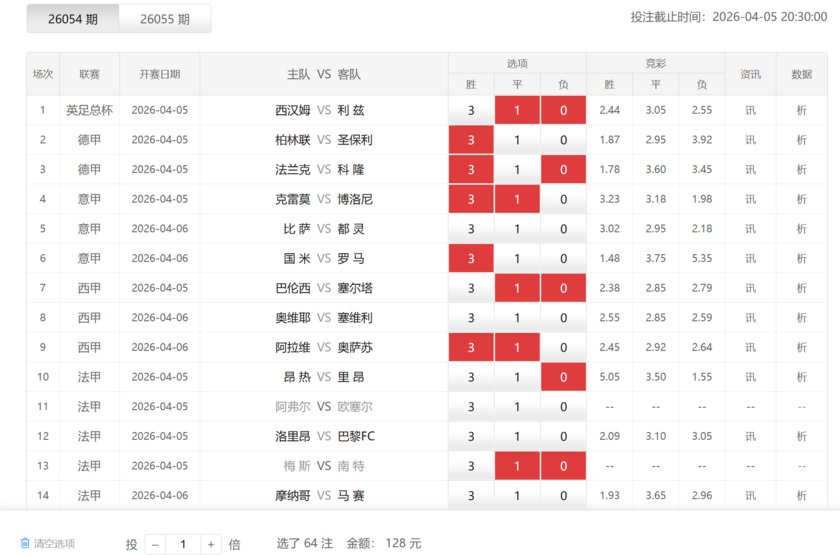Deselect 负 (0) for 法兰克 VS 科隆
This screenshot has width=840, height=555.
tap(564, 169)
